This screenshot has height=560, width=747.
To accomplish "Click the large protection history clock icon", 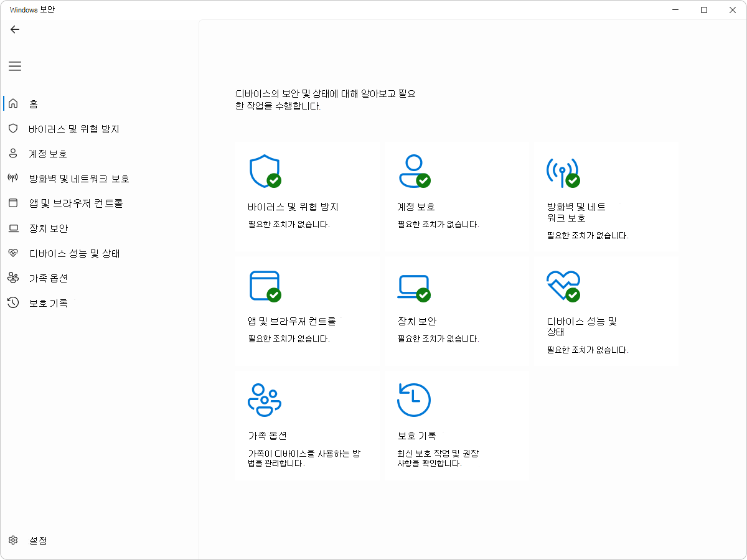I will coord(414,399).
